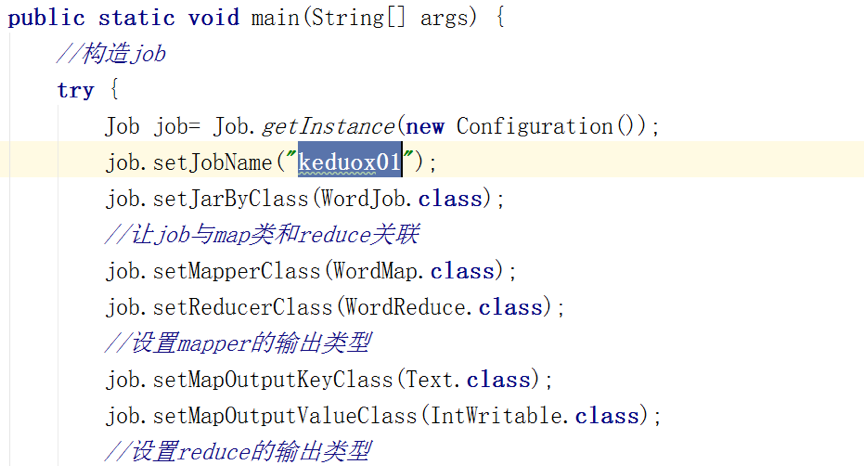Click String[] in main signature
This screenshot has height=466, width=864.
click(358, 18)
